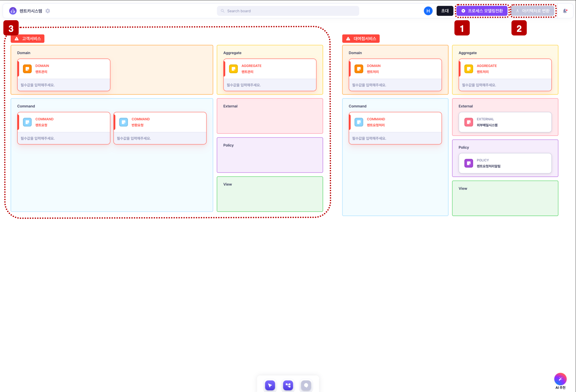Image resolution: width=576 pixels, height=392 pixels.
Task: Select the comment bubble tool in the bottom toolbar
Action: click(x=306, y=385)
